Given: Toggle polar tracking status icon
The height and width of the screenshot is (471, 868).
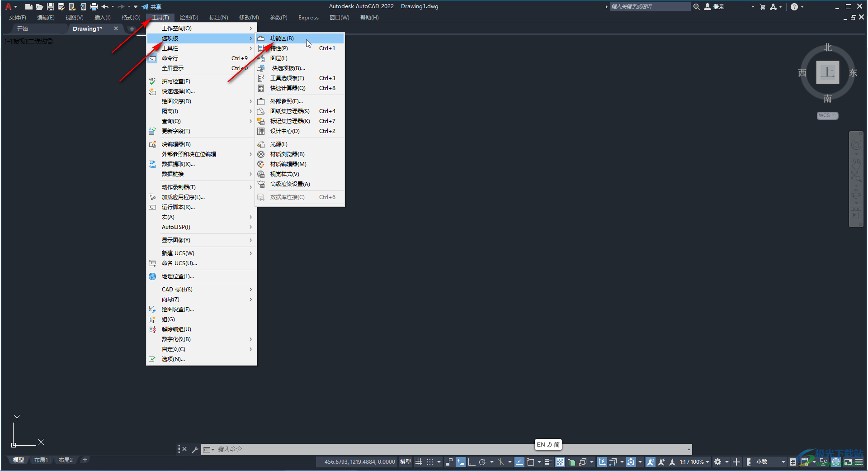Looking at the screenshot, I should [x=482, y=462].
